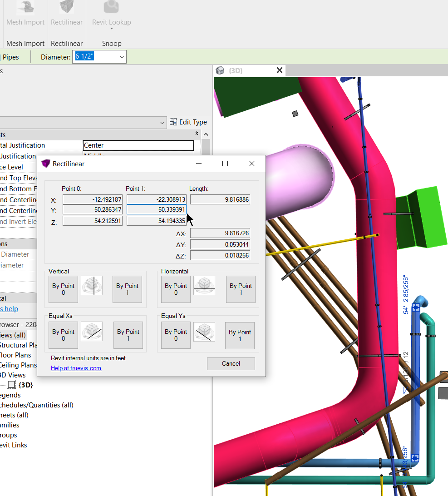Click the Revit Lookup snoop icon
Viewport: 448px width, 496px height.
(x=111, y=8)
